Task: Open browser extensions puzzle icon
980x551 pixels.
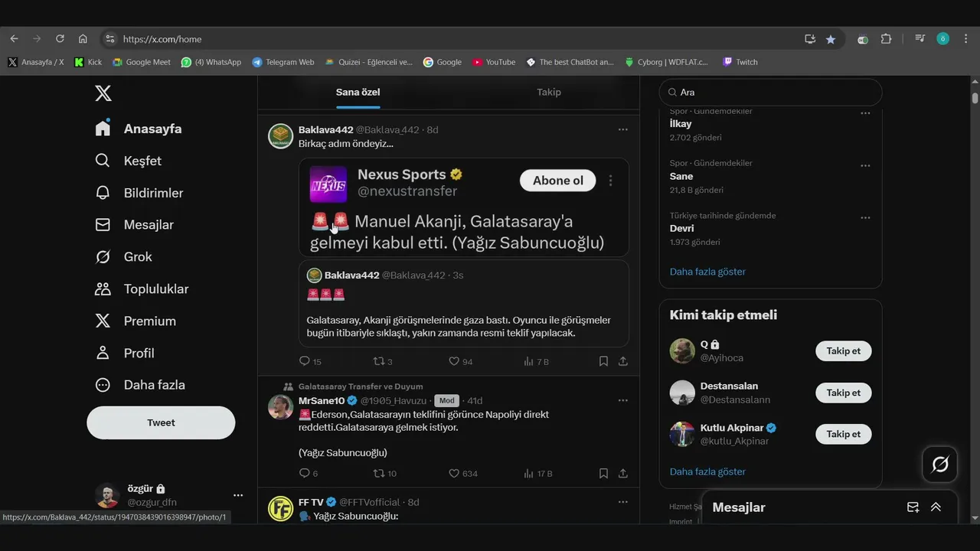Action: click(887, 39)
